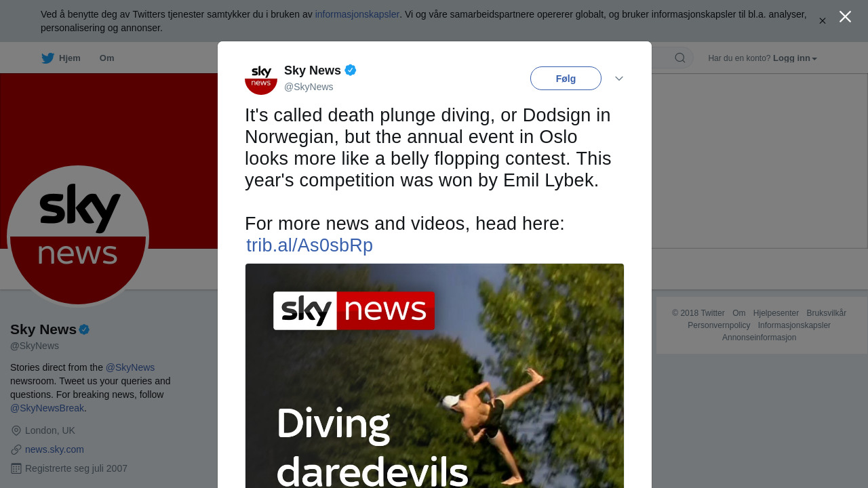Close the tweet overlay with large X
The image size is (868, 488).
point(845,17)
